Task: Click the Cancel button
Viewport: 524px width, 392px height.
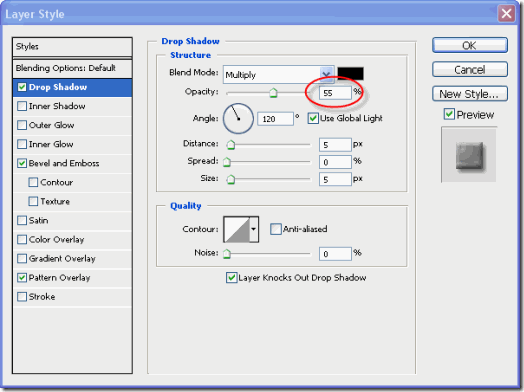Action: 470,70
